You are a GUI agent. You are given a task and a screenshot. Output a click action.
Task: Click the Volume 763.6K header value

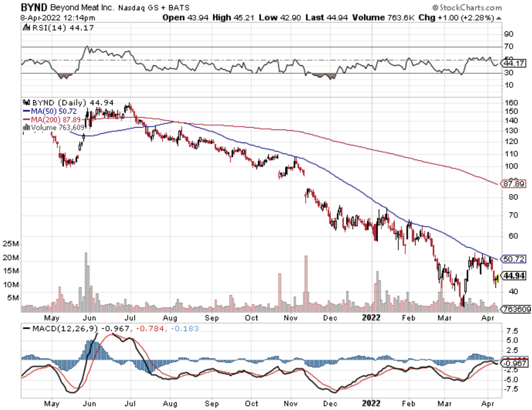pyautogui.click(x=383, y=18)
